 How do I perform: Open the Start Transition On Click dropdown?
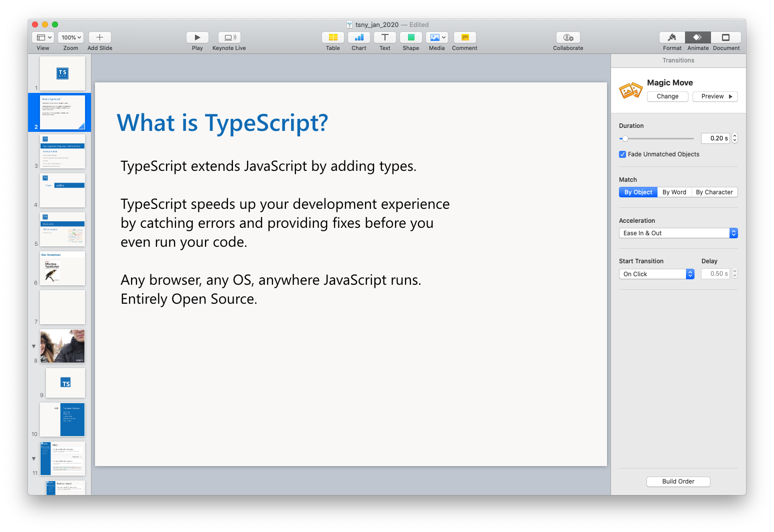[x=656, y=274]
